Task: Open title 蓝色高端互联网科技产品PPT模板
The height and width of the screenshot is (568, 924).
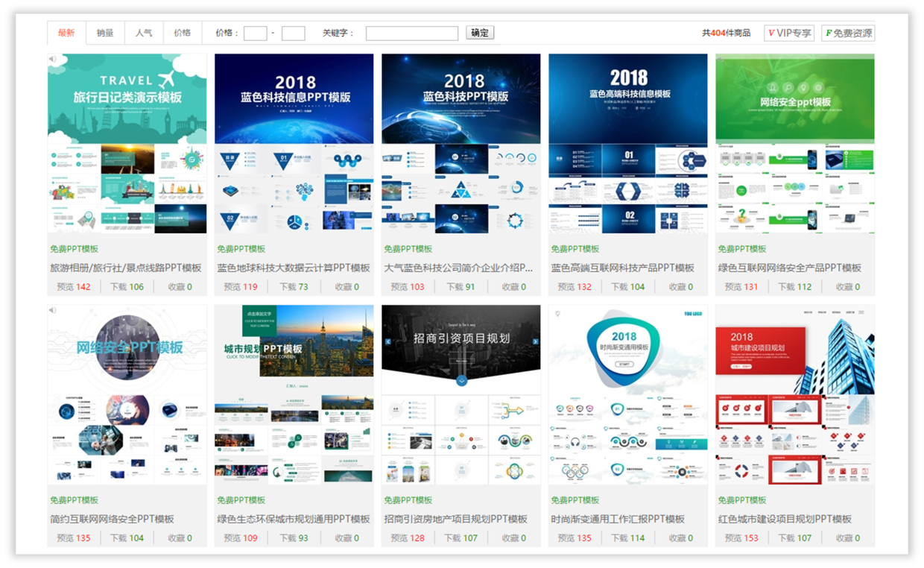Action: [x=623, y=268]
